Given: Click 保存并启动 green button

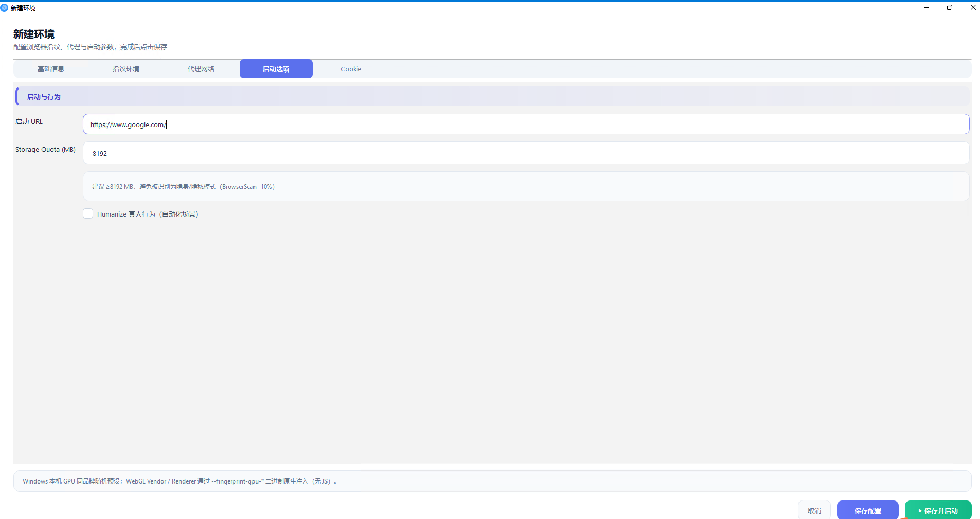Looking at the screenshot, I should point(938,510).
